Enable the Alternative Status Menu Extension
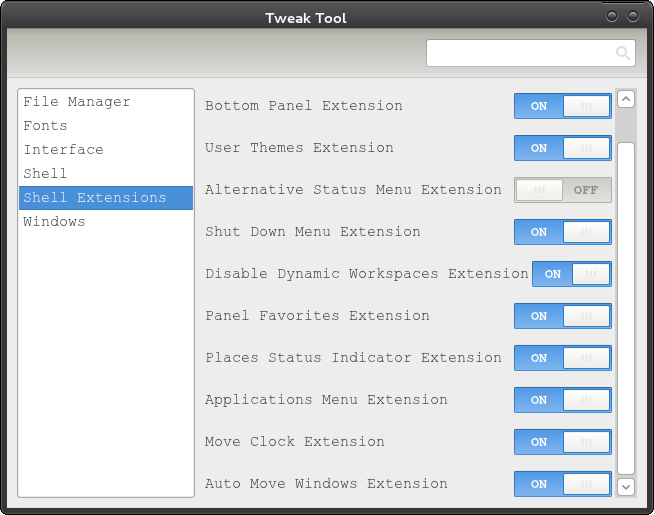 click(562, 190)
